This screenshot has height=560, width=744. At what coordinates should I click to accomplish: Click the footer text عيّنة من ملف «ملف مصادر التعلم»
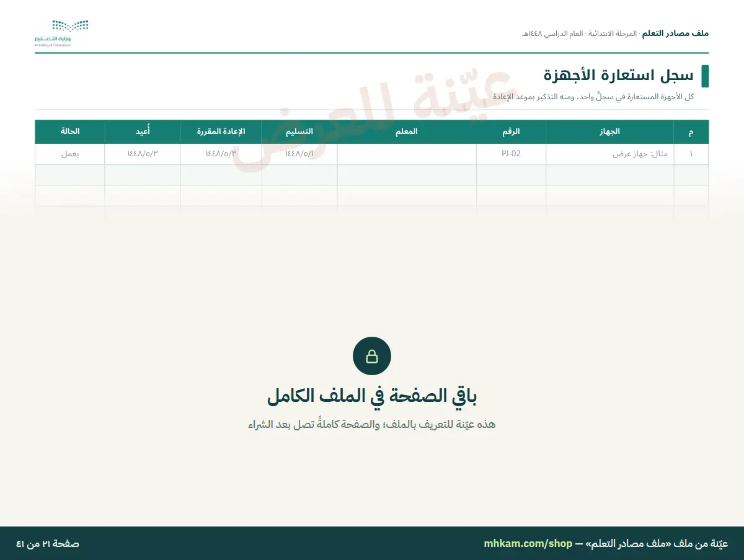(x=657, y=544)
